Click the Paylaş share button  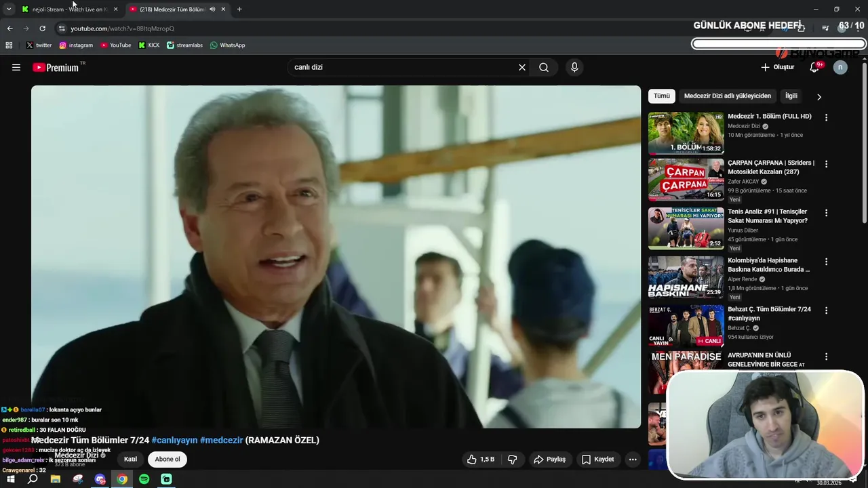click(x=549, y=459)
